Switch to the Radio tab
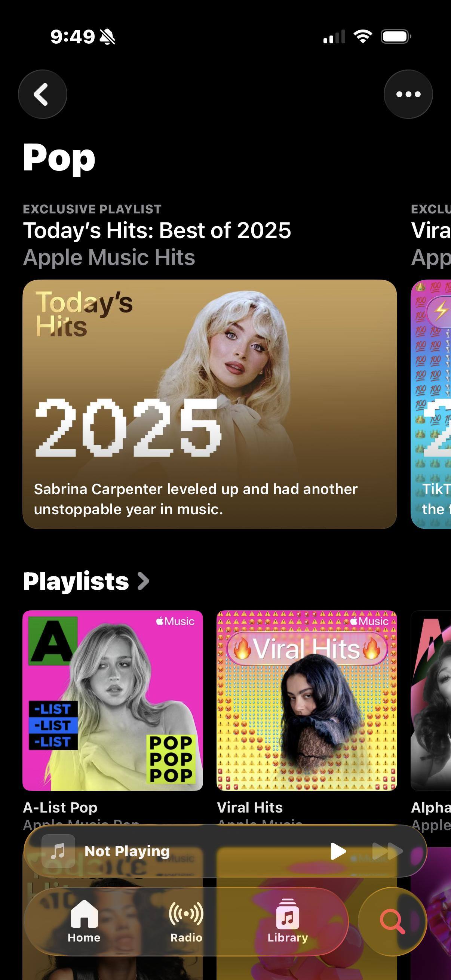The width and height of the screenshot is (451, 980). coord(186,921)
